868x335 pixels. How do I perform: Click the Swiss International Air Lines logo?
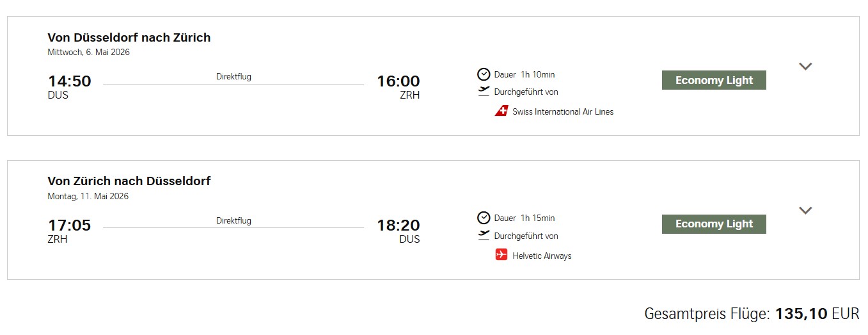pos(501,111)
